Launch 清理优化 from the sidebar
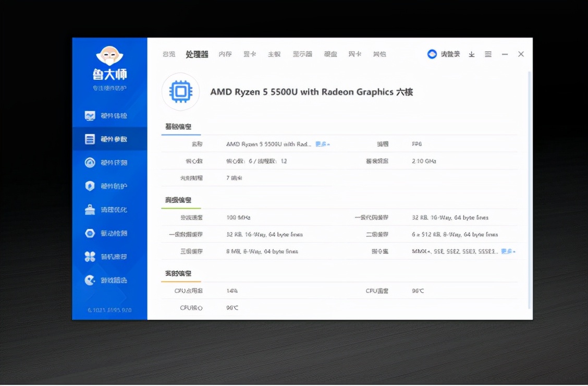This screenshot has width=588, height=386. tap(109, 210)
